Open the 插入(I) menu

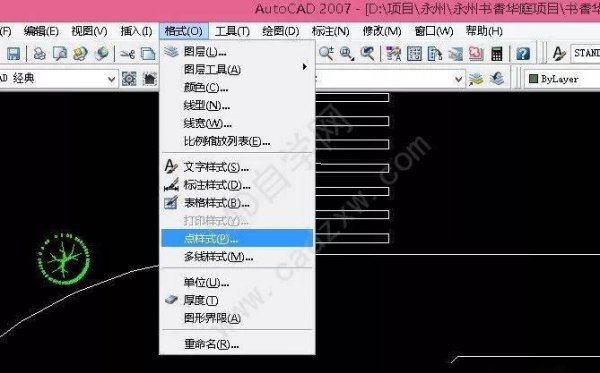tap(137, 31)
